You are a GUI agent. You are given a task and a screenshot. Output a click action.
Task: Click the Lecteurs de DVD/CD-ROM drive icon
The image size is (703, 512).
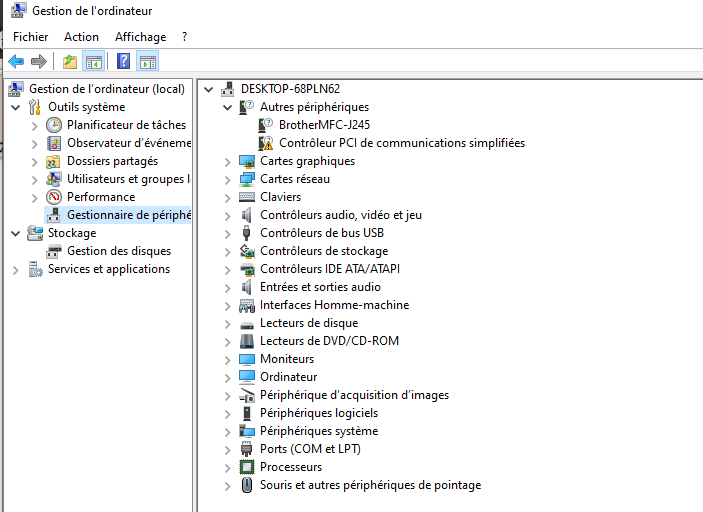click(247, 341)
